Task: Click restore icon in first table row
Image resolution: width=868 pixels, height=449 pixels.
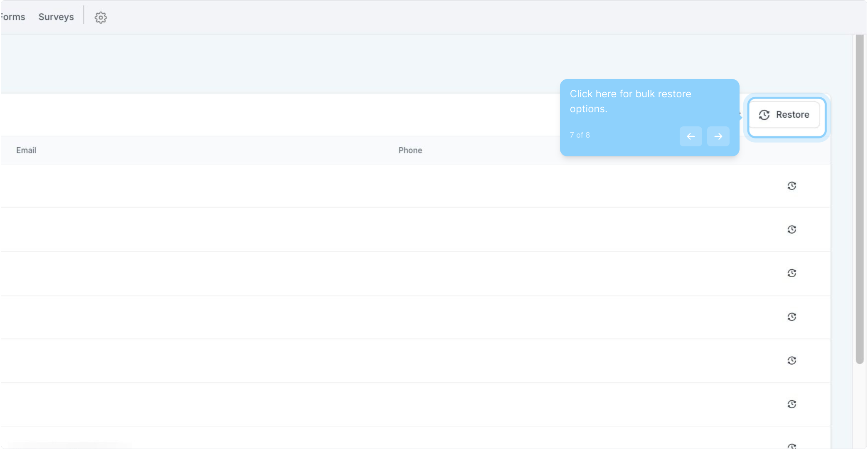Action: tap(792, 186)
